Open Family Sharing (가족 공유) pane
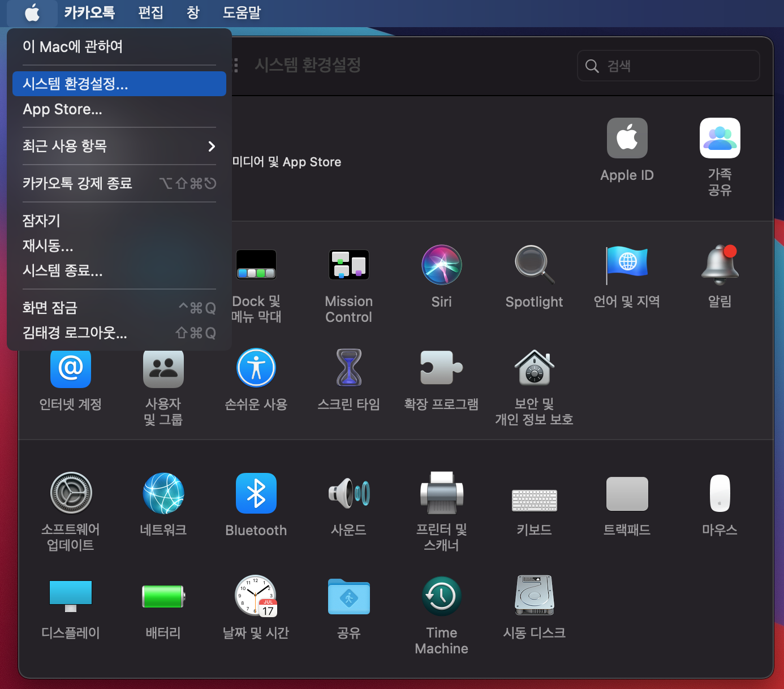Image resolution: width=784 pixels, height=689 pixels. (x=720, y=157)
